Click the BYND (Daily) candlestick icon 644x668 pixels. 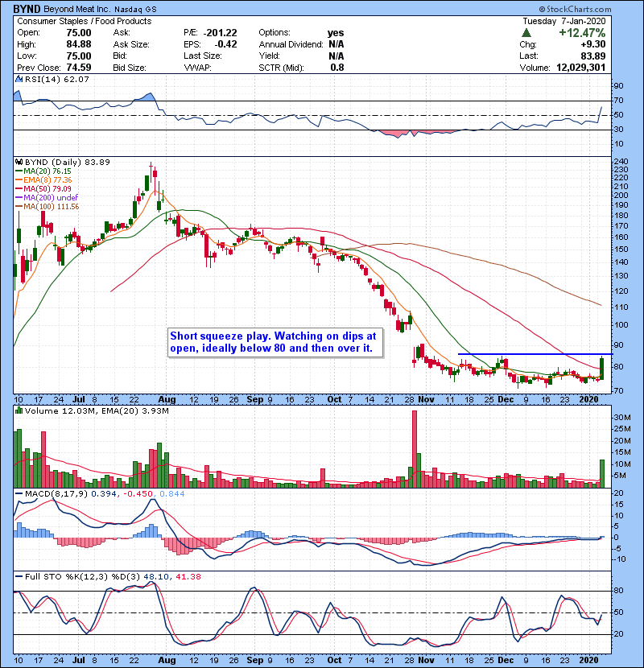(19, 162)
